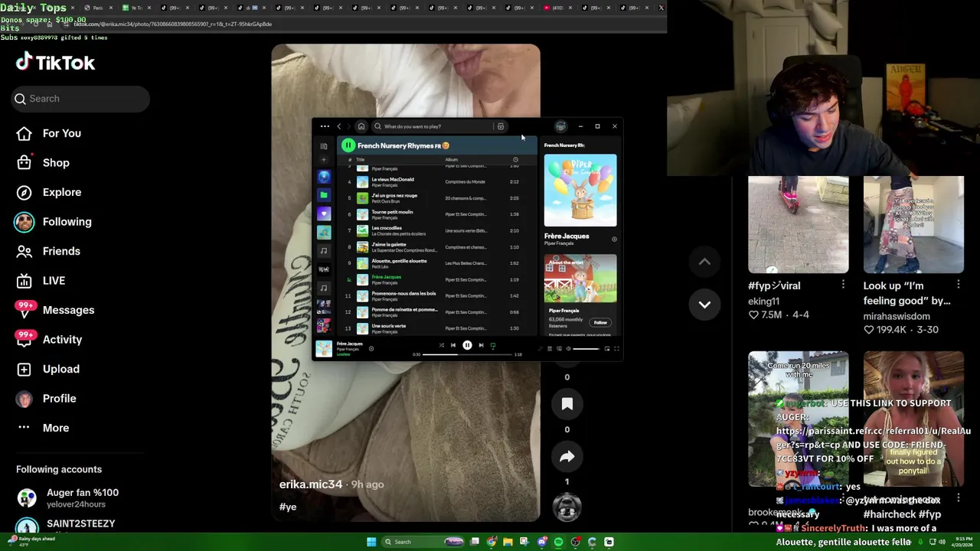Pause playback in Spotify player bar

(x=467, y=345)
